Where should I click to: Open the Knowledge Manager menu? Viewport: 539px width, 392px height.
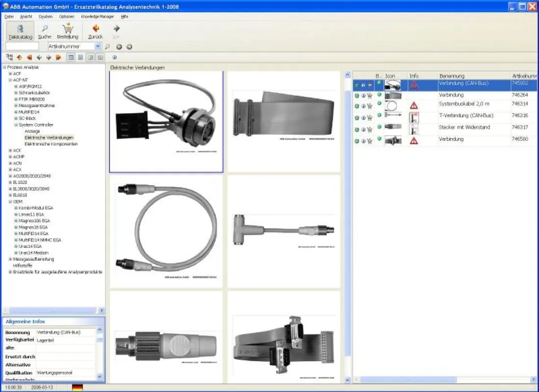point(98,17)
